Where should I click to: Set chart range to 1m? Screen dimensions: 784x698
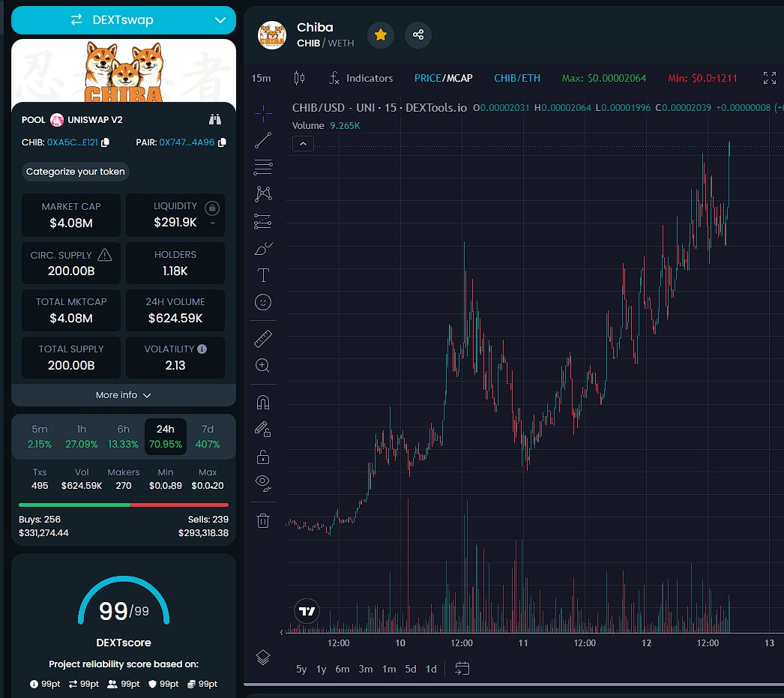[389, 669]
